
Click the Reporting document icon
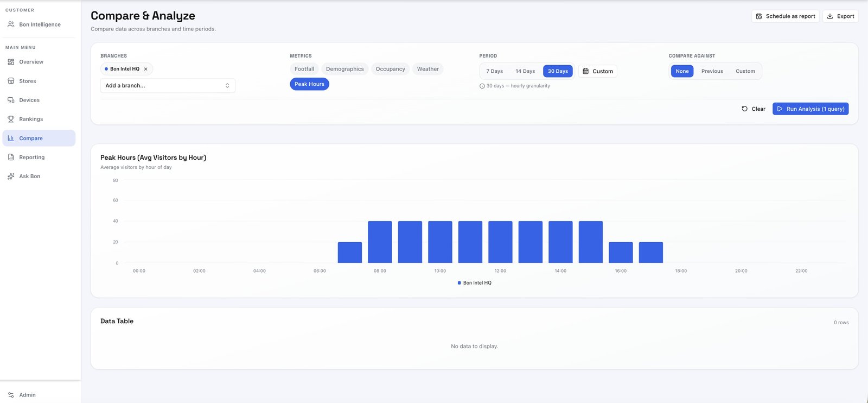coord(11,157)
